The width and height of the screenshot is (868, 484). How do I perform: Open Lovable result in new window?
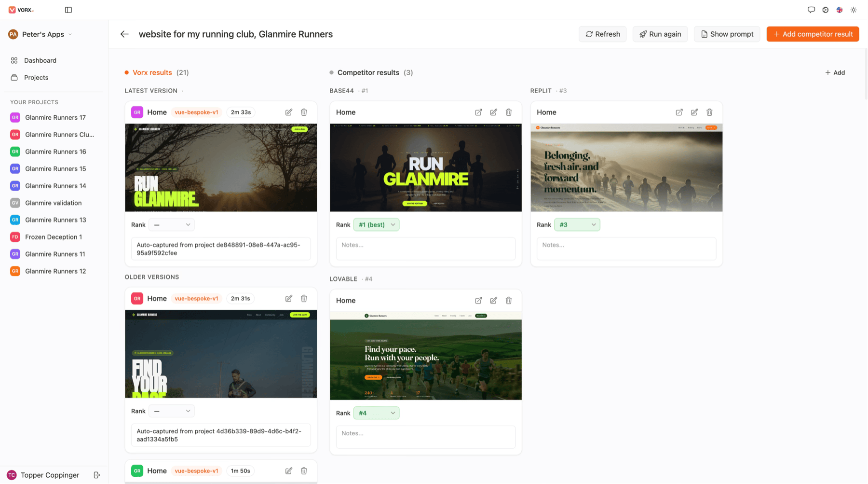click(478, 301)
